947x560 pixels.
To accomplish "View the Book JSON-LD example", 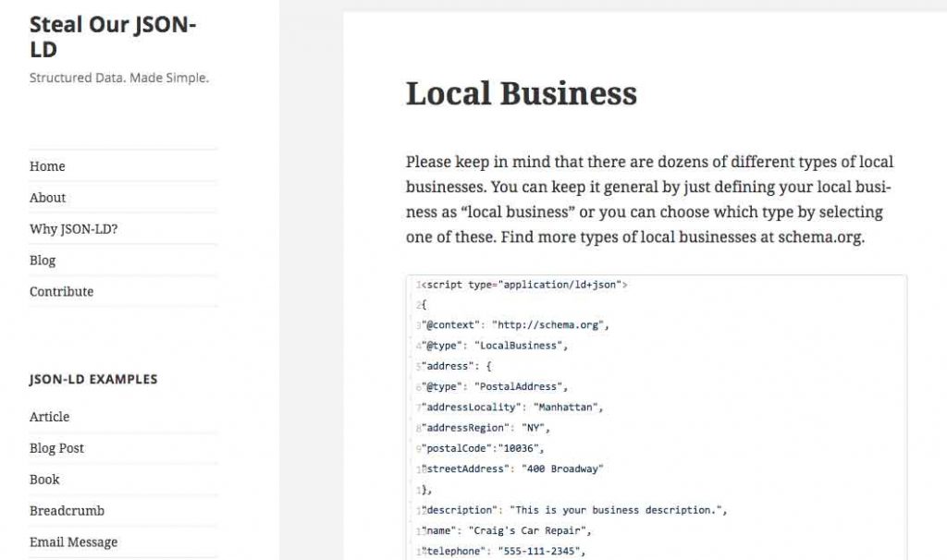I will pos(44,480).
